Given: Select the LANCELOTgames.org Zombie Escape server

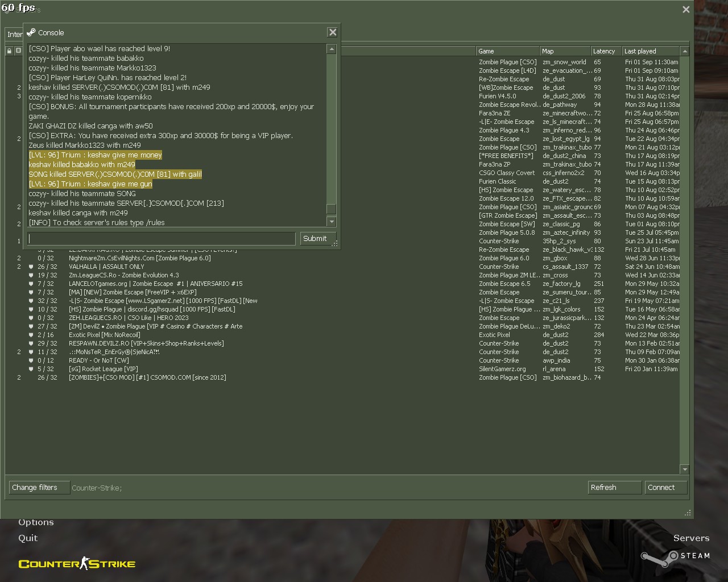Looking at the screenshot, I should click(342, 284).
